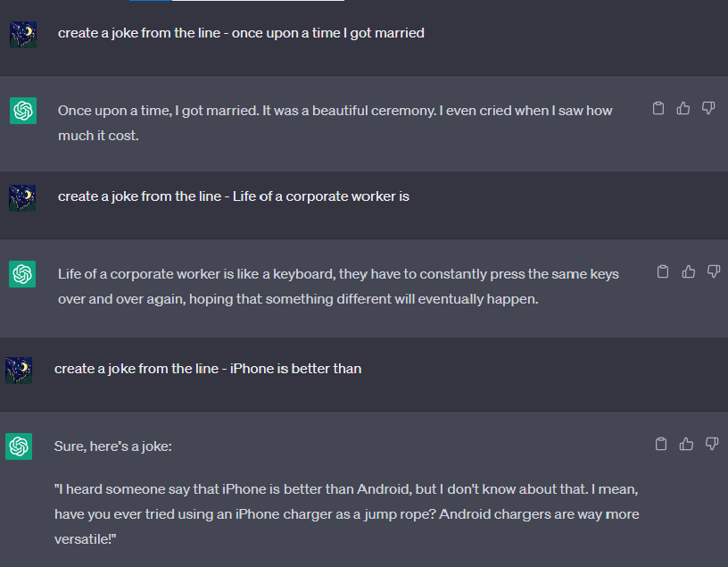Thumbs down the married ceremony joke
Screen dimensions: 728x567
tap(708, 108)
